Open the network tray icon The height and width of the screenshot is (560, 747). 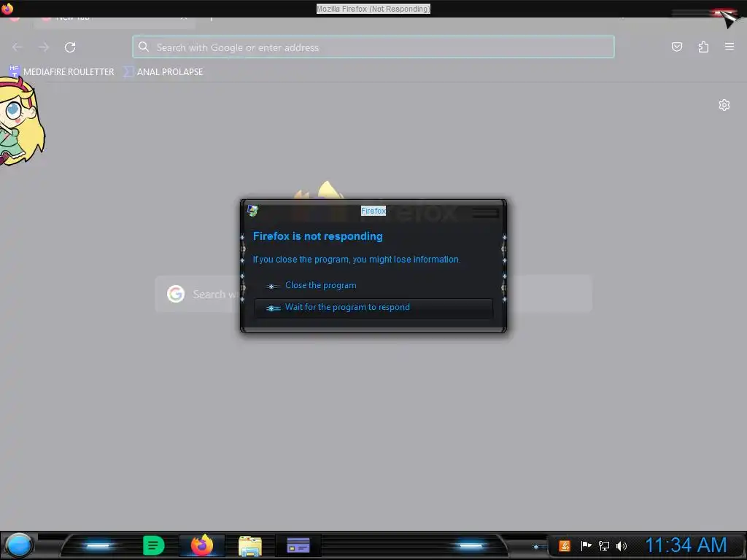[x=604, y=545]
